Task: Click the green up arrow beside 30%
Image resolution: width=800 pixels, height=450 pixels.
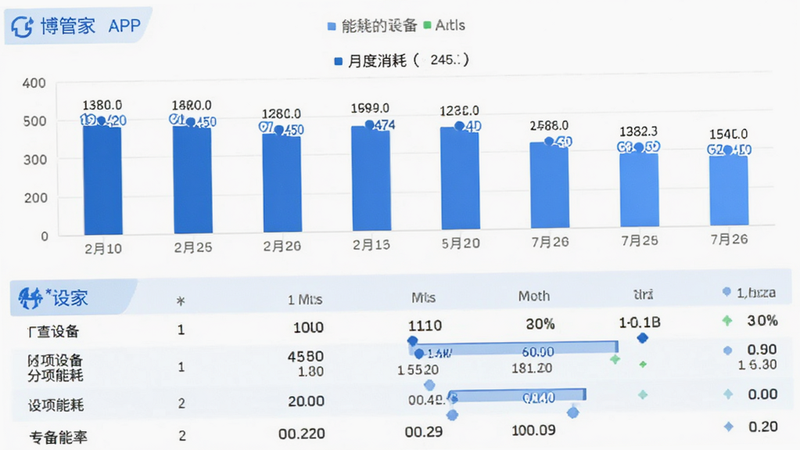Action: coord(728,321)
